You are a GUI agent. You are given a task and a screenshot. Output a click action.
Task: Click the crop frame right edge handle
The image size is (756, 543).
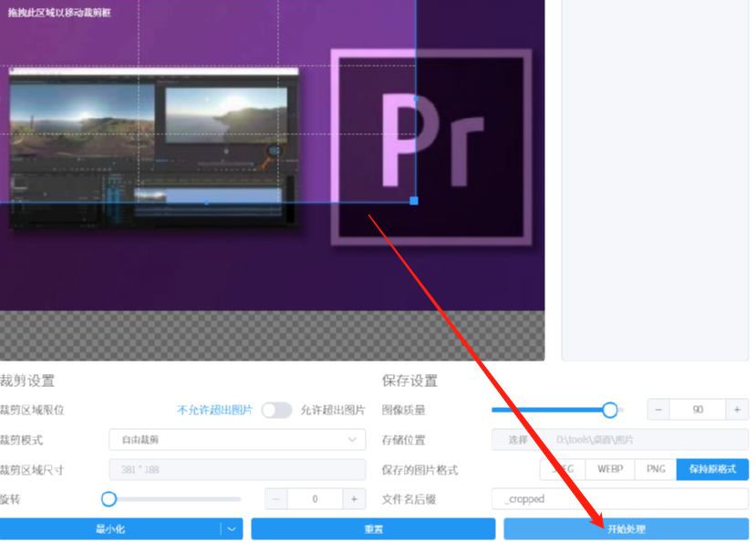[416, 99]
